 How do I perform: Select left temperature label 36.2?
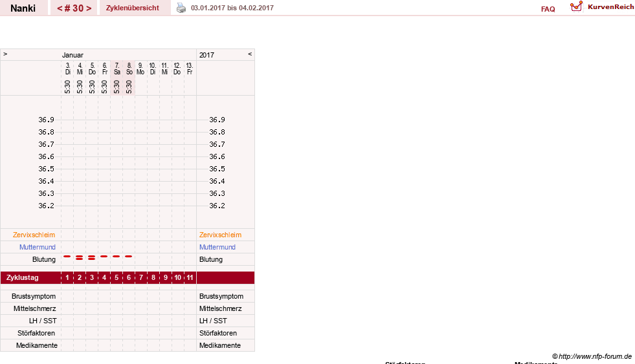pyautogui.click(x=46, y=206)
